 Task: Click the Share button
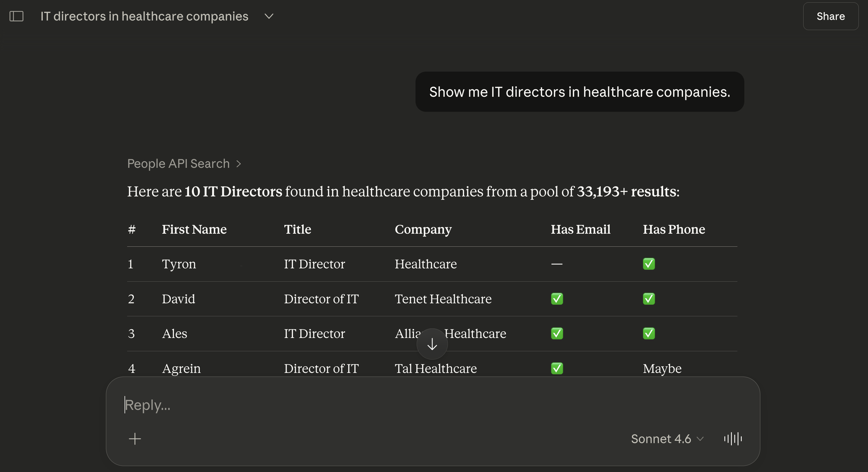[x=830, y=16]
